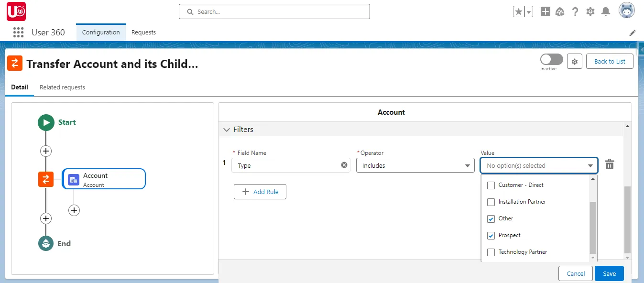This screenshot has height=283, width=644.
Task: Click the Add Rule button
Action: pyautogui.click(x=260, y=192)
